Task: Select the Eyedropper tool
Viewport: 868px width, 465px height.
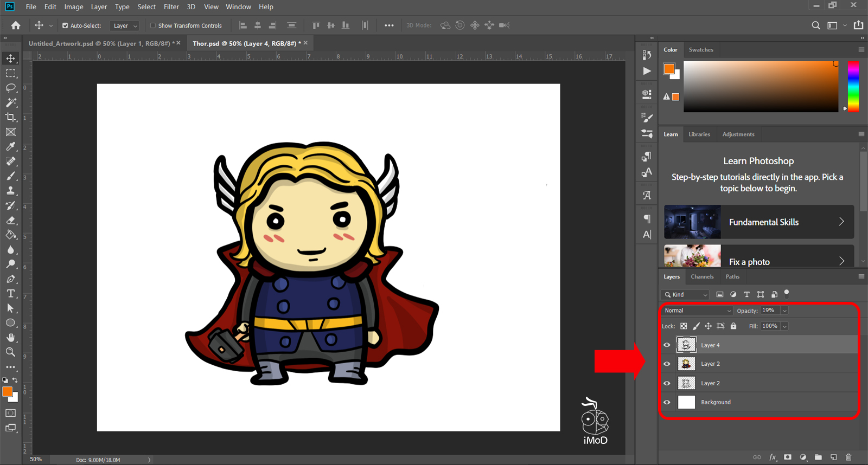Action: point(10,146)
